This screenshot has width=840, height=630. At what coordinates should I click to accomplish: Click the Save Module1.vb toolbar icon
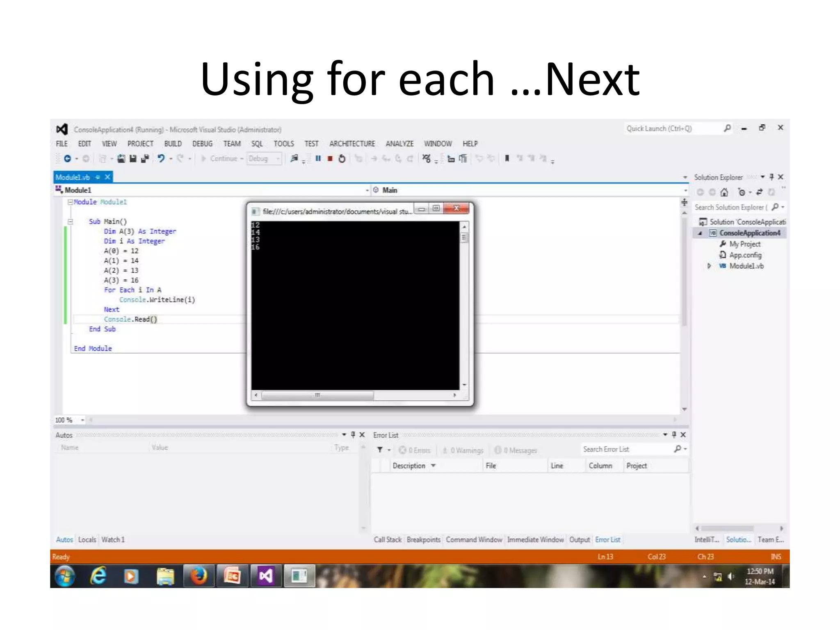click(x=133, y=159)
